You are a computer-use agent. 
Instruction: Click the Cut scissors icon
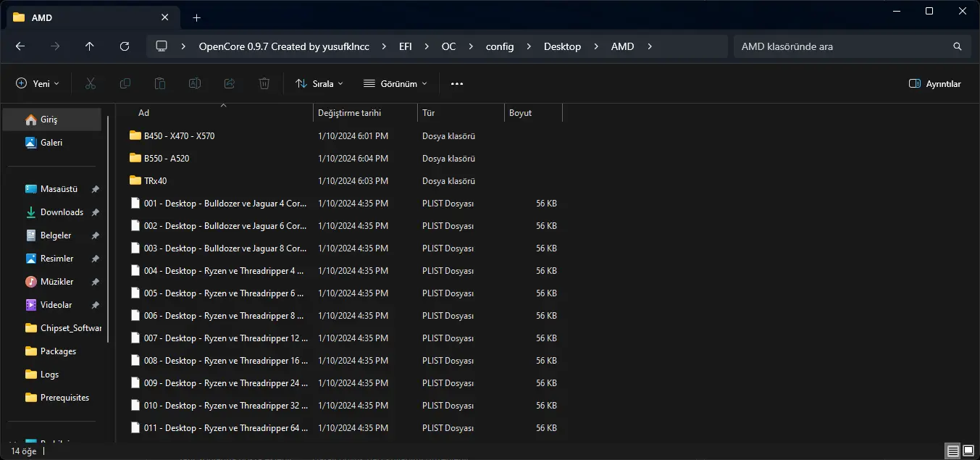pyautogui.click(x=91, y=84)
